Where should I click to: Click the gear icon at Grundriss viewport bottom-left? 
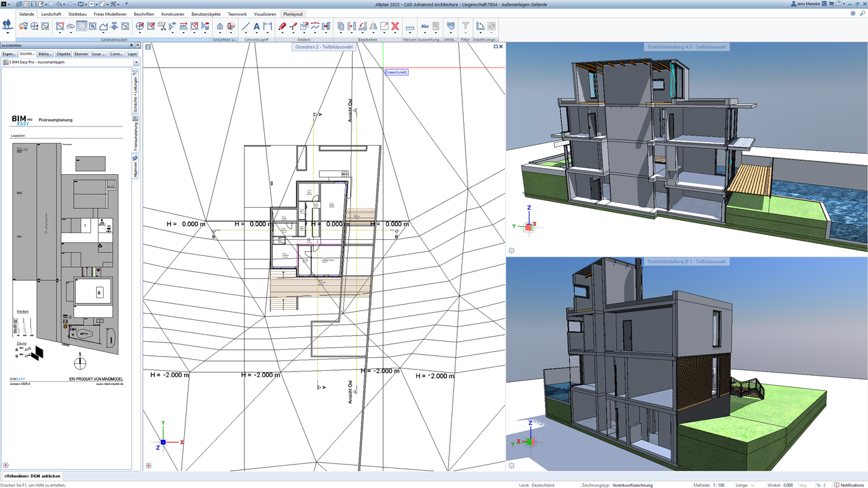click(x=148, y=465)
